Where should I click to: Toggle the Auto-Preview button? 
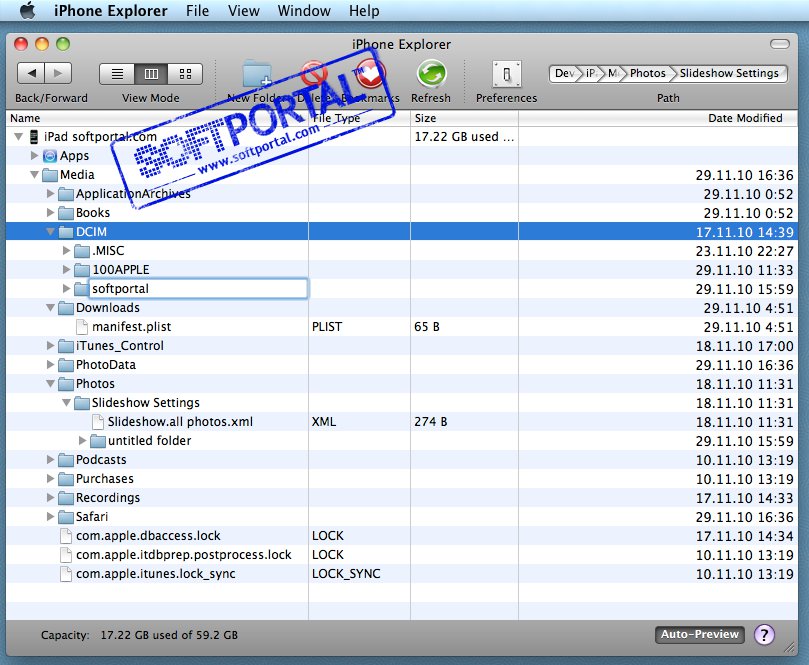pos(700,635)
